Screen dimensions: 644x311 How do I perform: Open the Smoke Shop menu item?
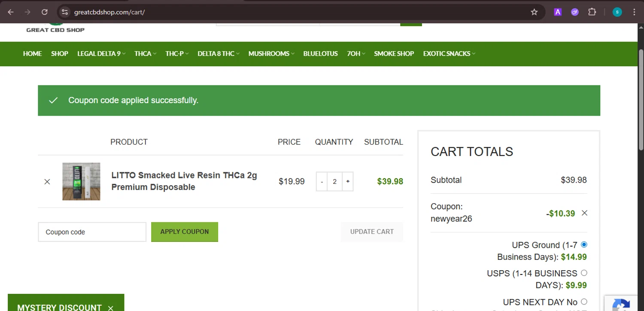coord(394,54)
